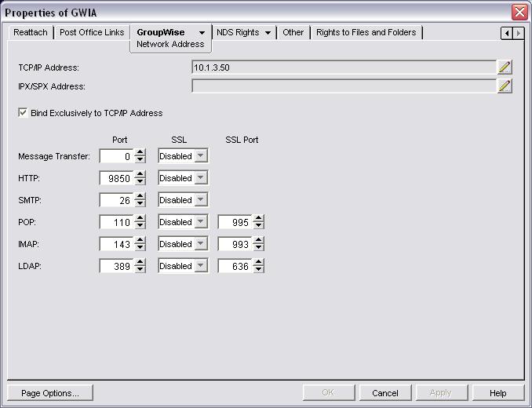Decrease the LDAP port value
Image resolution: width=532 pixels, height=408 pixels.
coord(140,270)
